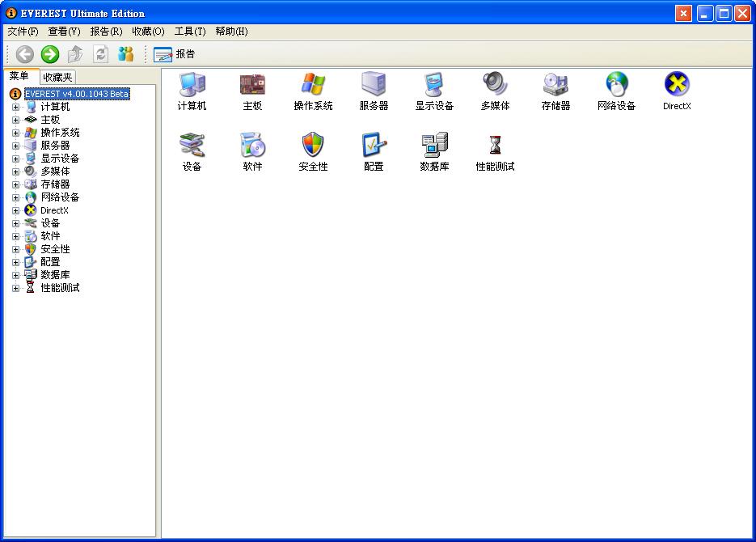Expand the 网络设备 tree node
756x542 pixels.
(x=15, y=197)
